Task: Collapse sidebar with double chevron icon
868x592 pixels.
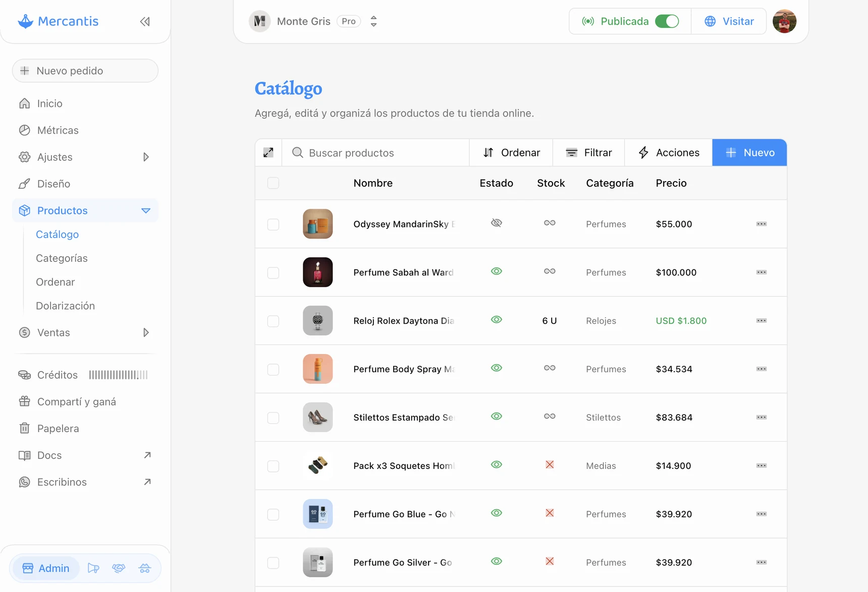Action: [145, 21]
